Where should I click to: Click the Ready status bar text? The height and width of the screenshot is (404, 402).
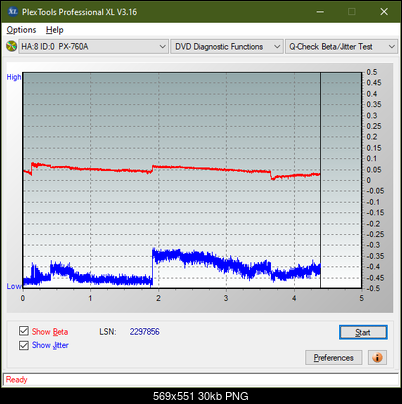click(x=17, y=379)
